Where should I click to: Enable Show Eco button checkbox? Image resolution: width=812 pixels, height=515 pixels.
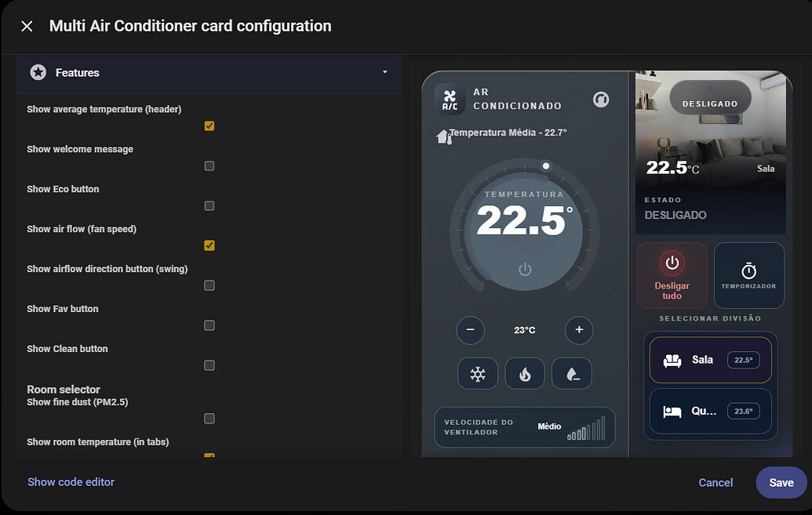click(209, 205)
